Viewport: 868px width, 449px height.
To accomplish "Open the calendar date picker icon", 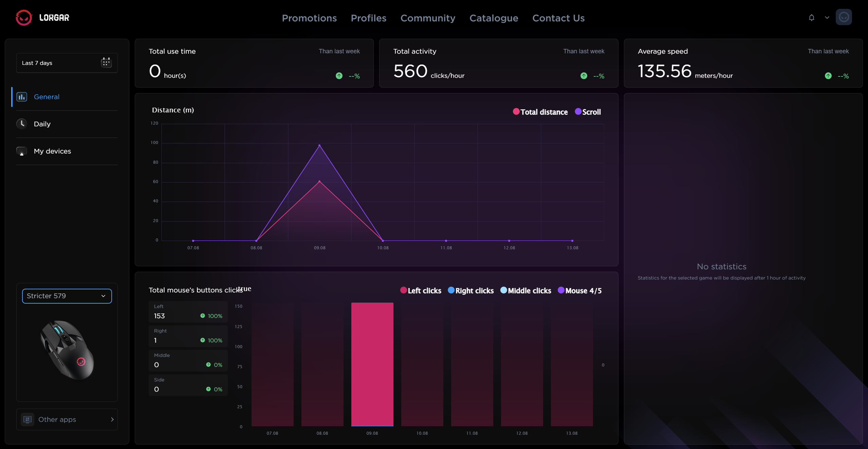I will point(106,62).
